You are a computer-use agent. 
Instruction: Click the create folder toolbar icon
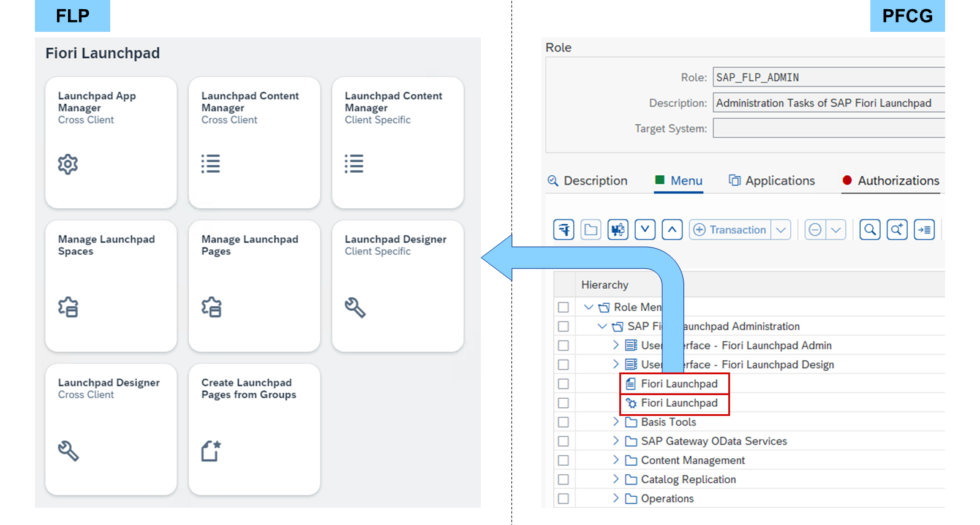coord(591,230)
